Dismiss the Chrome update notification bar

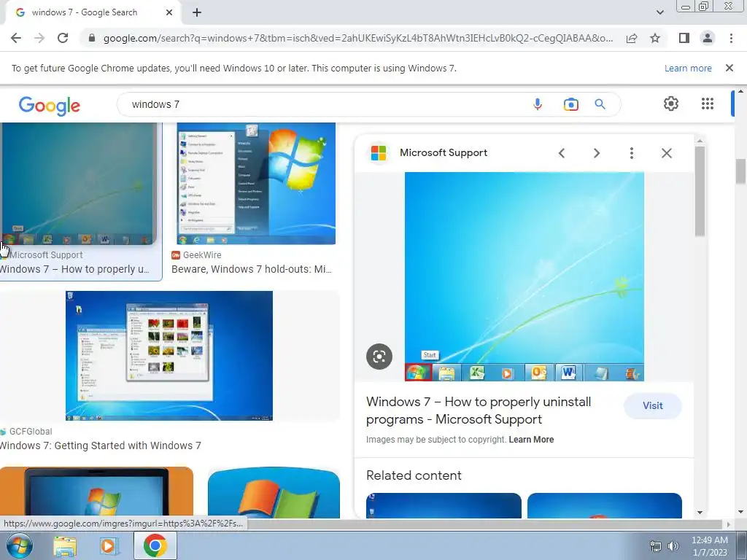pos(729,68)
